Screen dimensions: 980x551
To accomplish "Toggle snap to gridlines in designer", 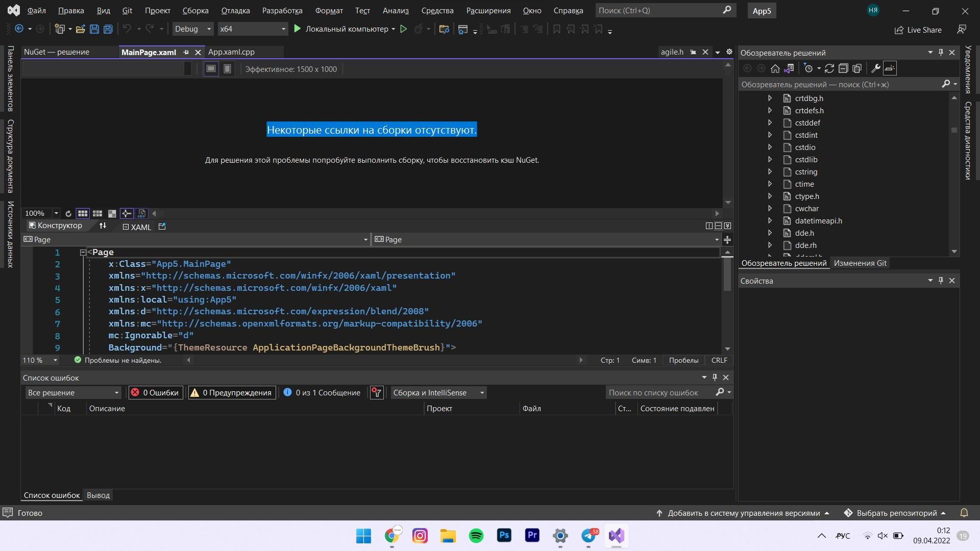I will 97,213.
